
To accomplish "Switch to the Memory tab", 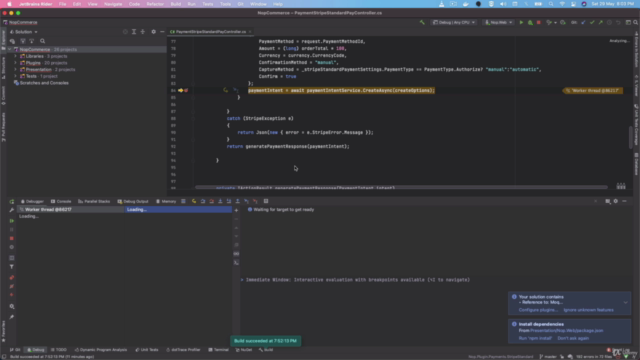I will pyautogui.click(x=166, y=202).
